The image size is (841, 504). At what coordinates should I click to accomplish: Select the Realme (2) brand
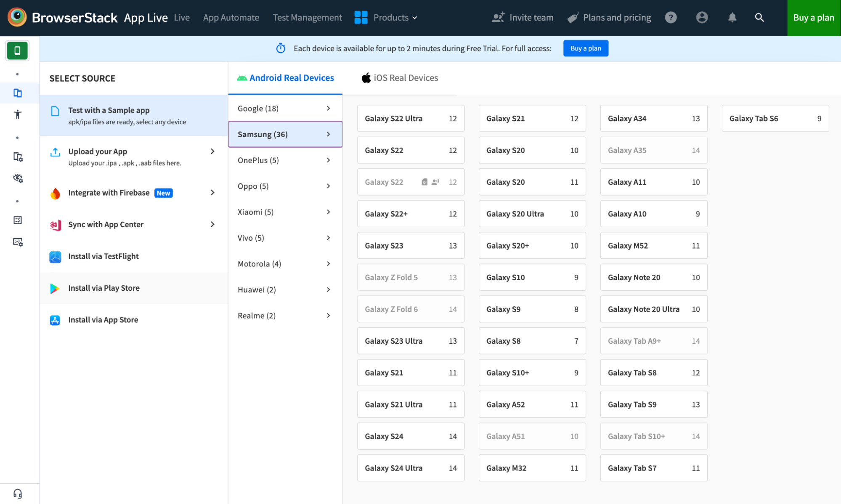click(x=285, y=316)
